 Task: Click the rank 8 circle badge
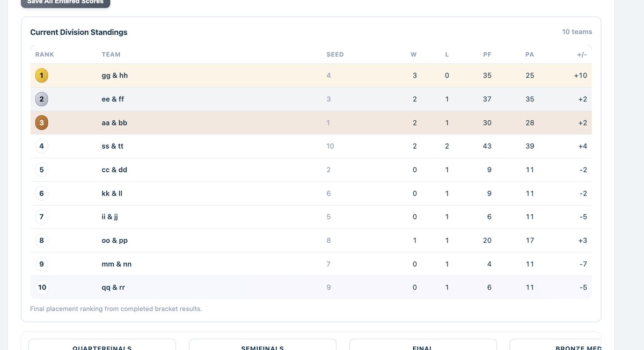tap(42, 240)
